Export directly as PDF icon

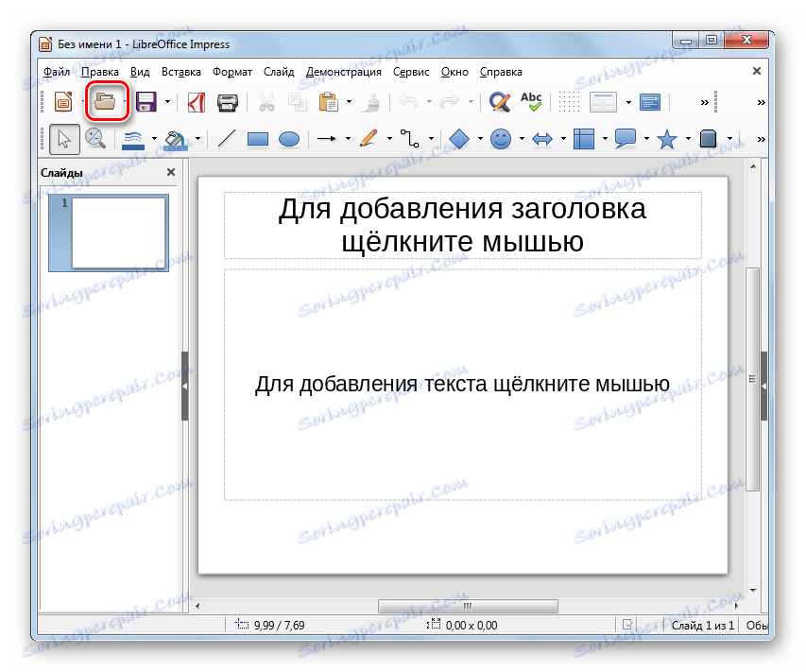click(x=196, y=101)
